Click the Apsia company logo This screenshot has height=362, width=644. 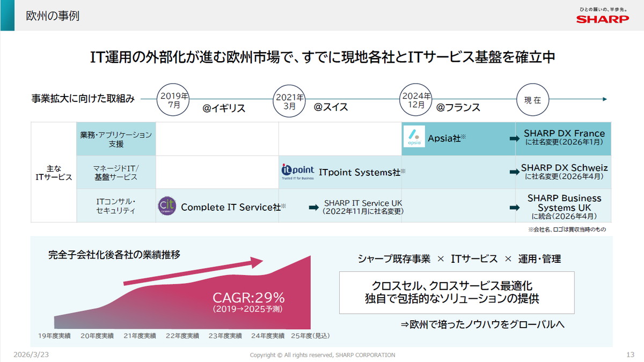tap(414, 137)
